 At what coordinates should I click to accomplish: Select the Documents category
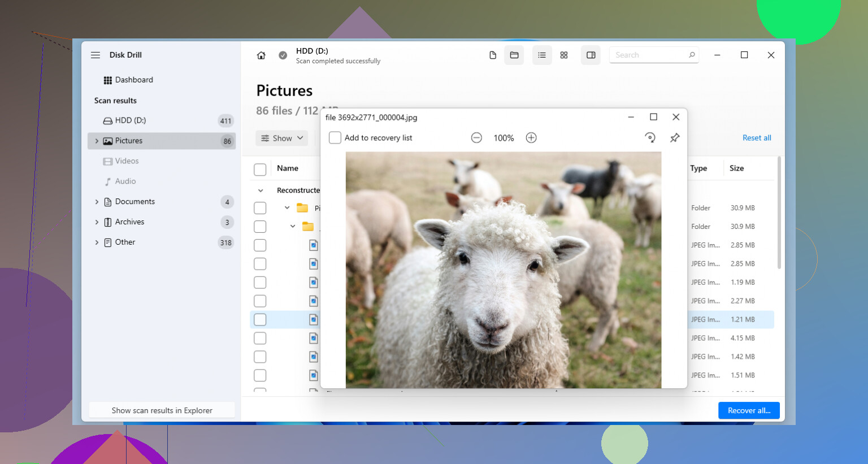(x=162, y=202)
